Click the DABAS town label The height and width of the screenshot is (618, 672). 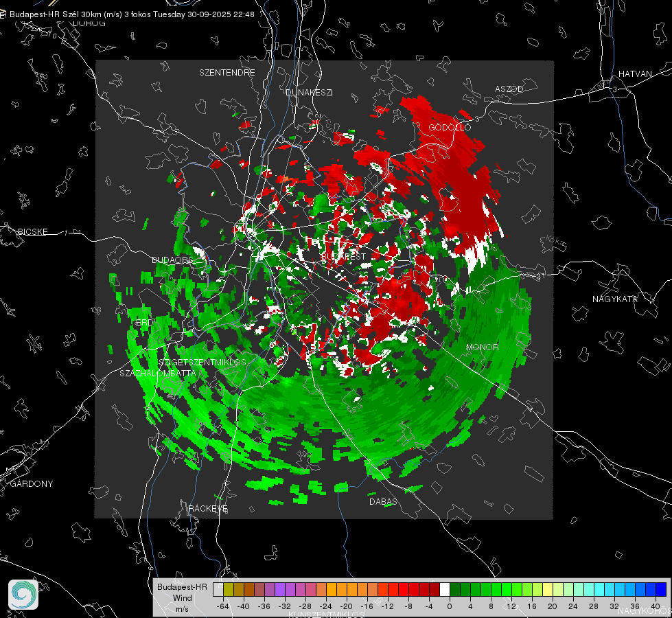[383, 501]
